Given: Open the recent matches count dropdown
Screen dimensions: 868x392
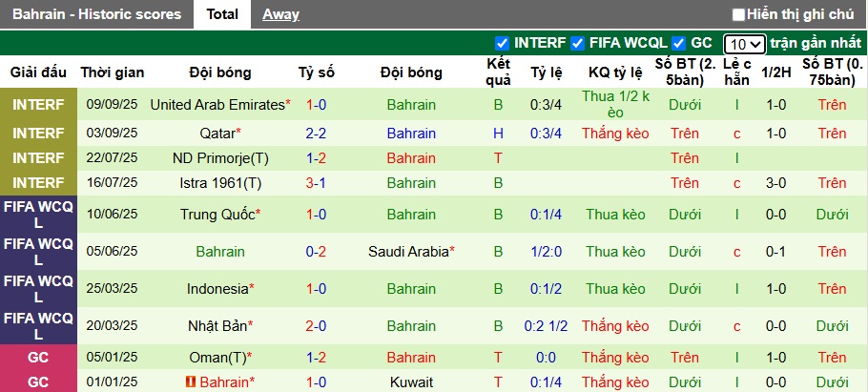Looking at the screenshot, I should coord(744,44).
